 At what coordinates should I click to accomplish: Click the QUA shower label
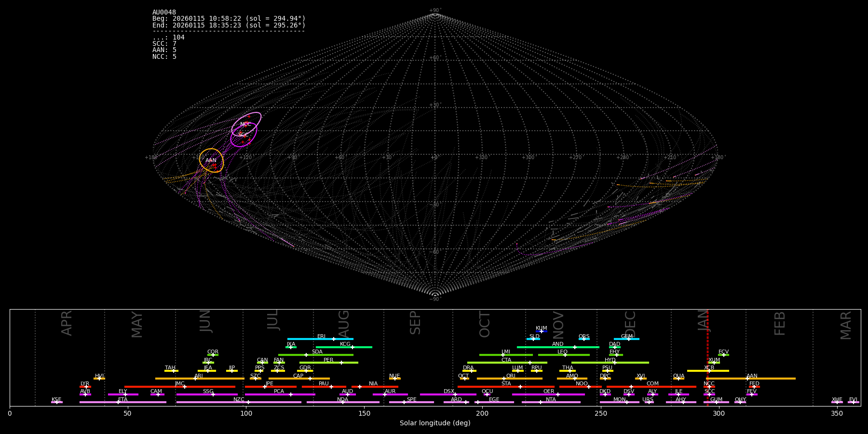click(x=678, y=376)
